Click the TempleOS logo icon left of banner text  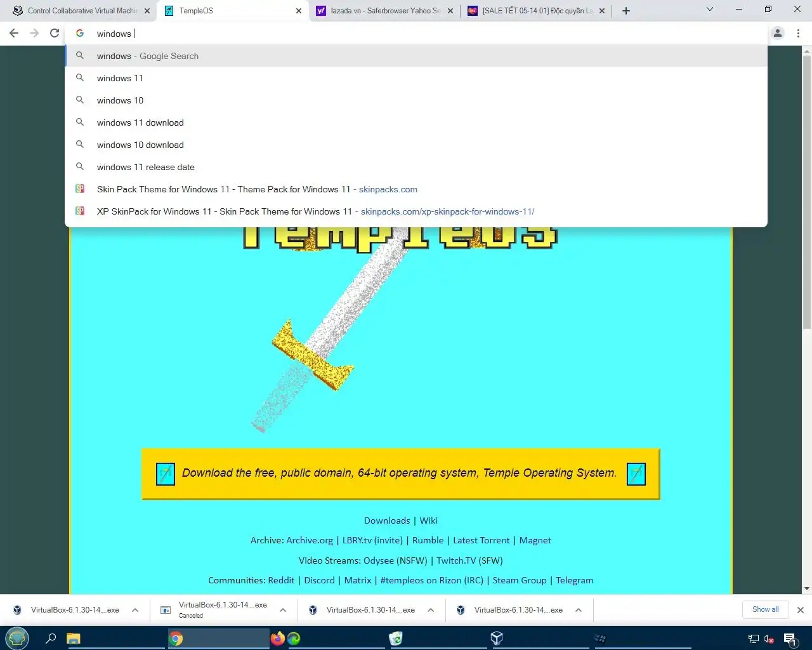click(x=165, y=474)
